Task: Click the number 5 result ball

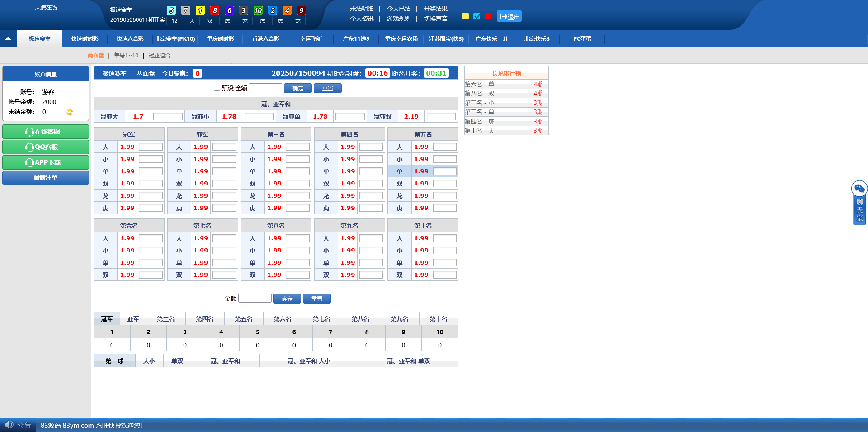Action: click(171, 10)
